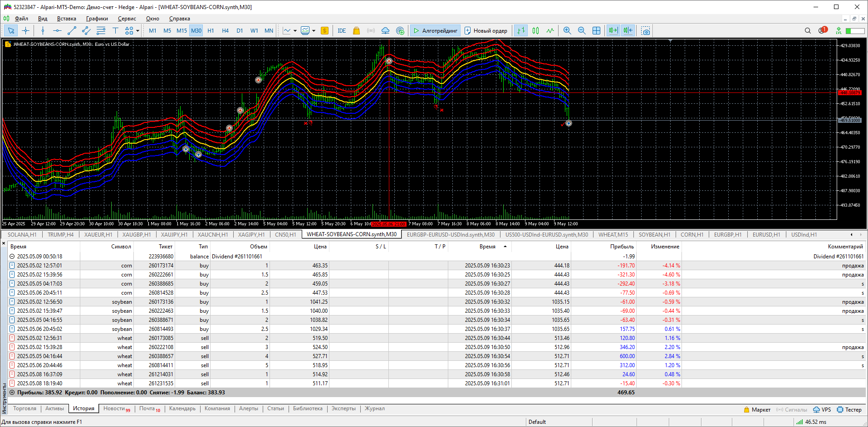868x427 pixels.
Task: Toggle chart auto-scroll to latest bar
Action: 613,31
